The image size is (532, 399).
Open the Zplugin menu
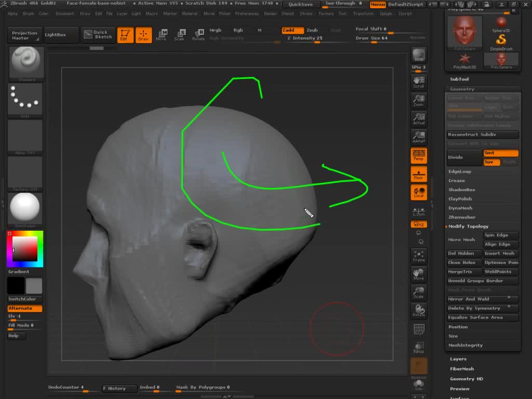click(x=386, y=14)
